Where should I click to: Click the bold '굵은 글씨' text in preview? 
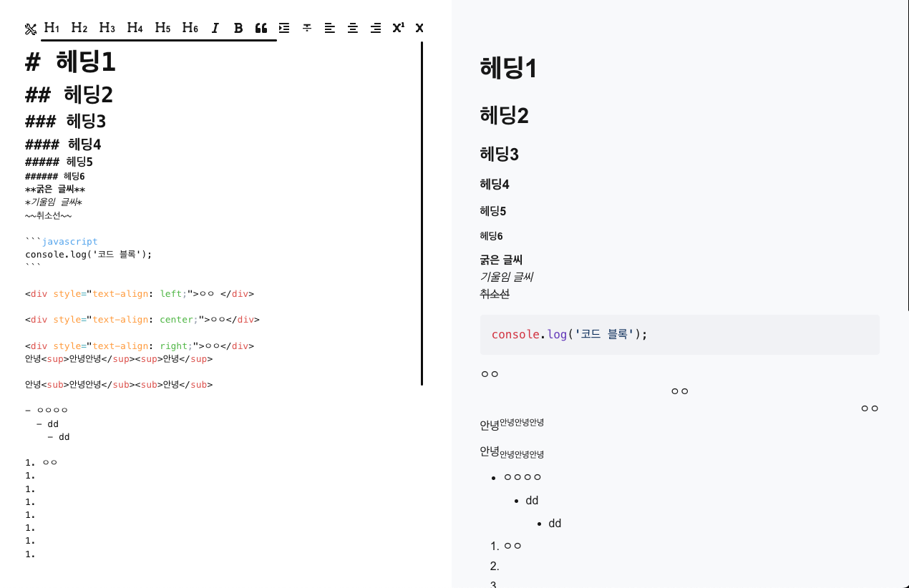tap(501, 260)
